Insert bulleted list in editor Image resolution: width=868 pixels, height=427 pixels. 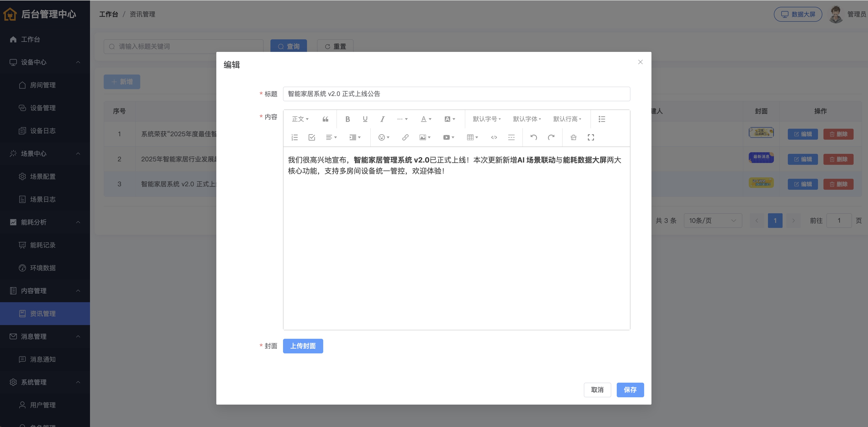(602, 119)
